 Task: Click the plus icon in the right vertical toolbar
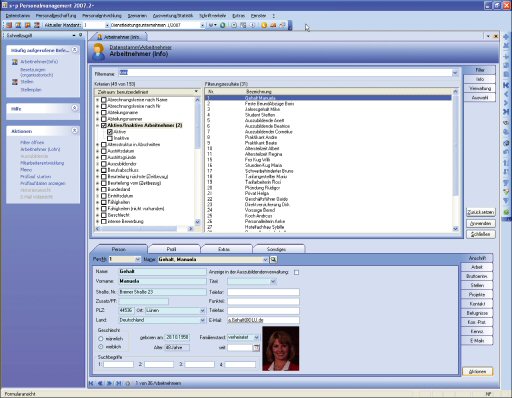[x=506, y=37]
